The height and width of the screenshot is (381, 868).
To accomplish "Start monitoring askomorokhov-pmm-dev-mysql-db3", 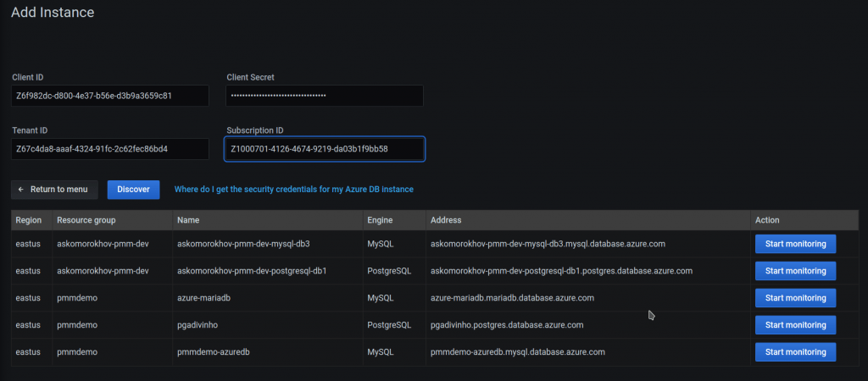I will coord(795,244).
